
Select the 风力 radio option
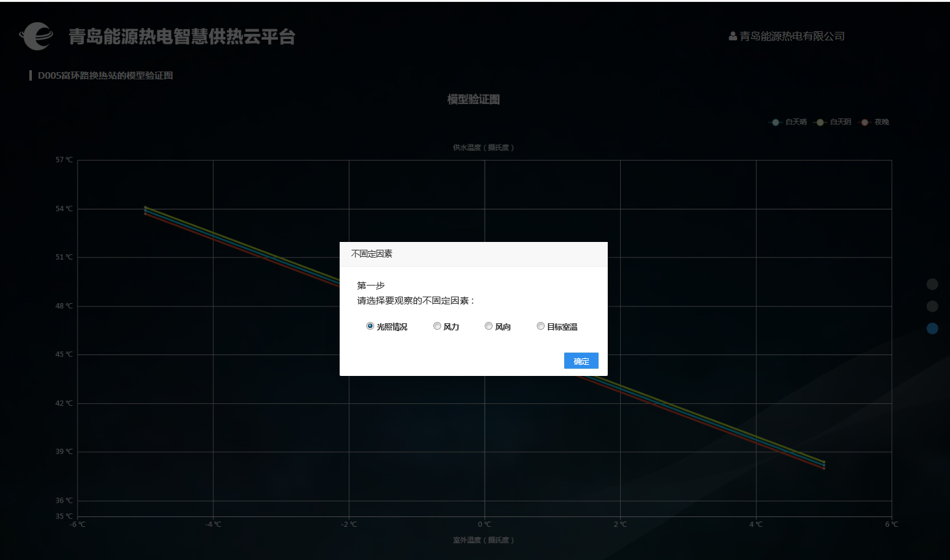coord(437,326)
